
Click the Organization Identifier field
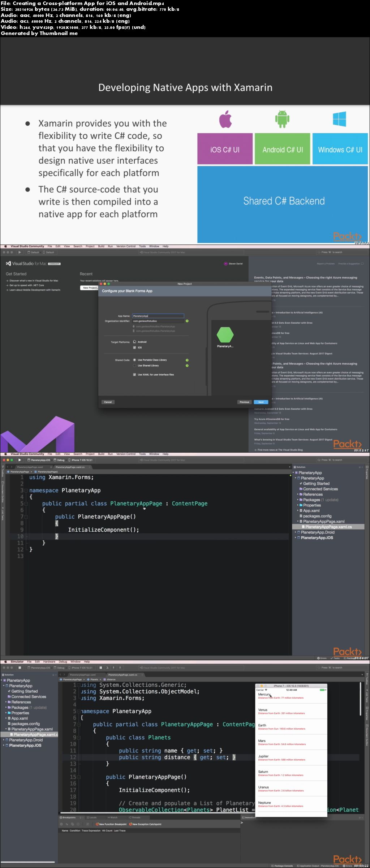point(158,321)
